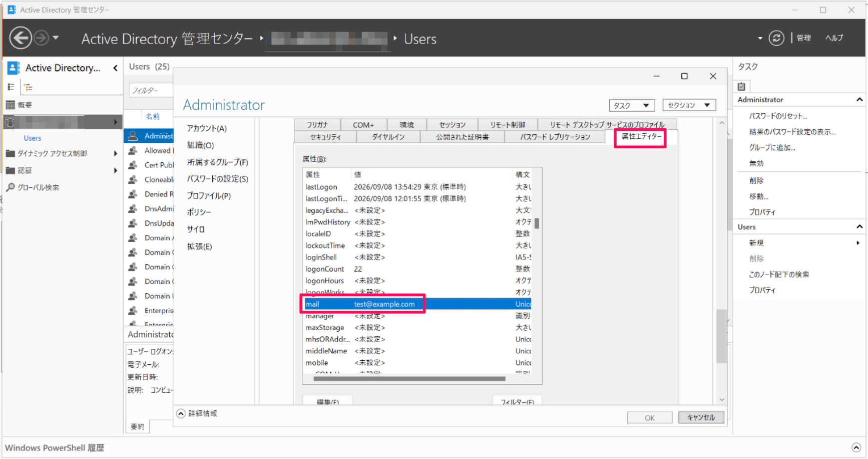Click 無効 task for Administrator

(756, 163)
